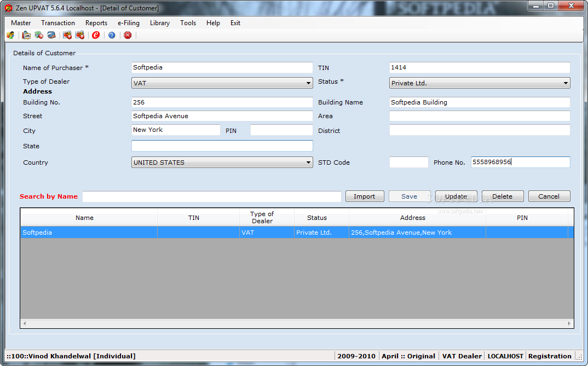Click '2009-2010' in the status bar
The width and height of the screenshot is (588, 366).
(x=356, y=356)
